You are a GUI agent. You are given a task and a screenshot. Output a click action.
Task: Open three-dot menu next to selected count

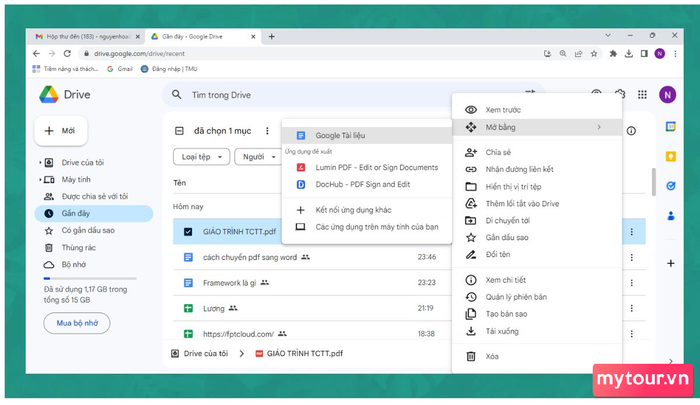click(x=267, y=131)
